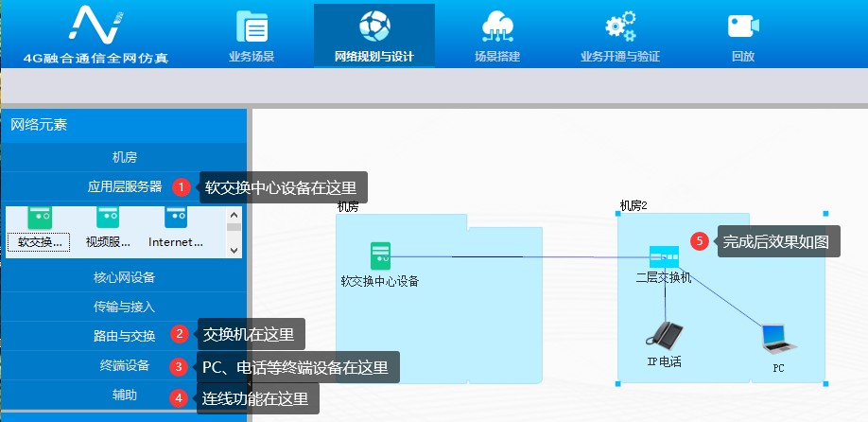
Task: Click scroll-up arrow in device palette
Action: click(234, 215)
